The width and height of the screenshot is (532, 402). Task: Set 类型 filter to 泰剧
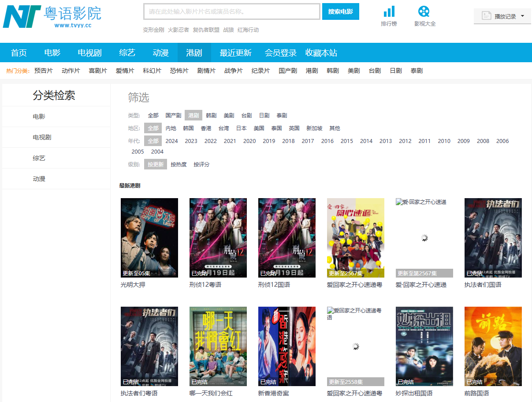point(282,115)
